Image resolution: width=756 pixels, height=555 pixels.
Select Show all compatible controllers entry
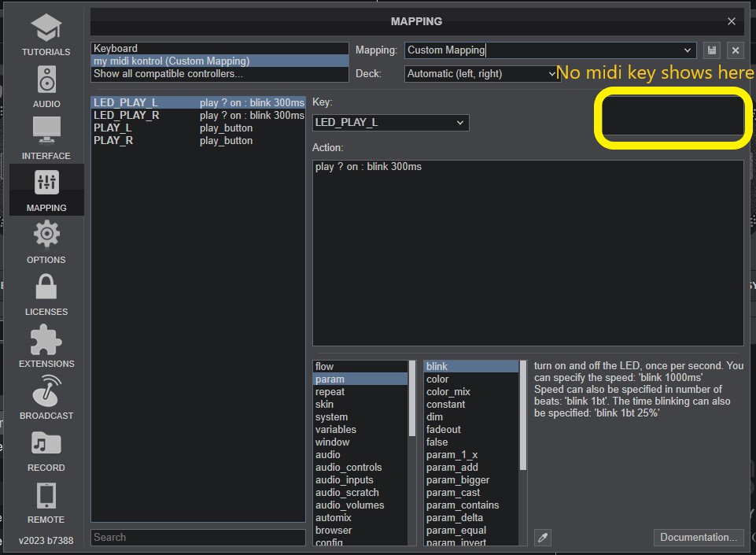pos(168,74)
